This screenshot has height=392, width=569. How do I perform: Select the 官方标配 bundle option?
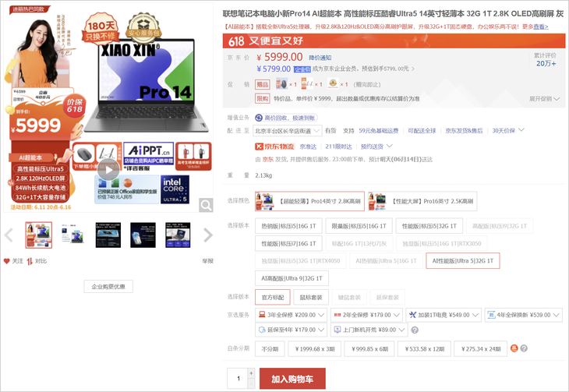coord(273,297)
